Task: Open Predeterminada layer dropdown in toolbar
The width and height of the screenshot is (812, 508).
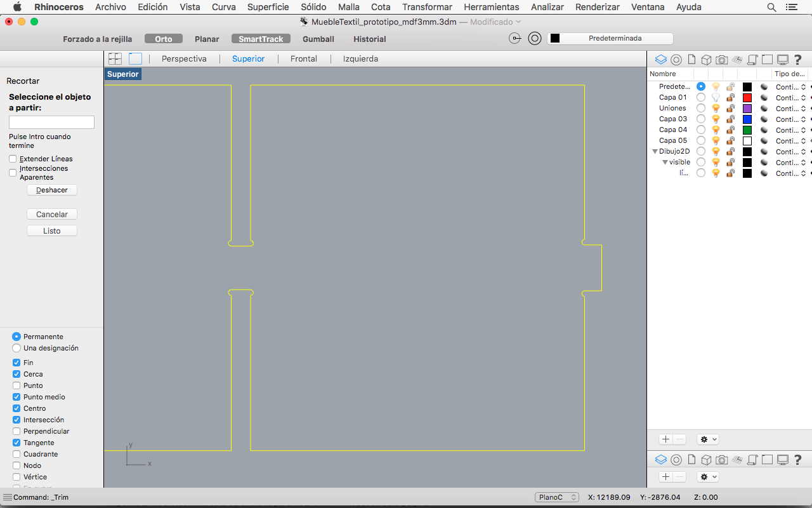Action: pos(610,38)
